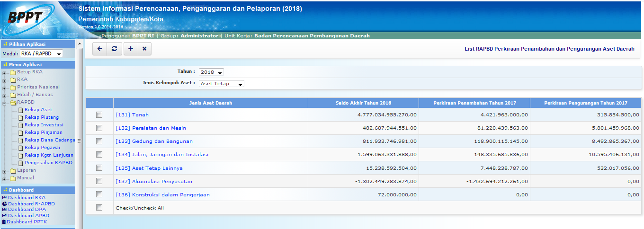644x229 pixels.
Task: Open the Jenis Kelompok Aset dropdown
Action: pos(221,84)
